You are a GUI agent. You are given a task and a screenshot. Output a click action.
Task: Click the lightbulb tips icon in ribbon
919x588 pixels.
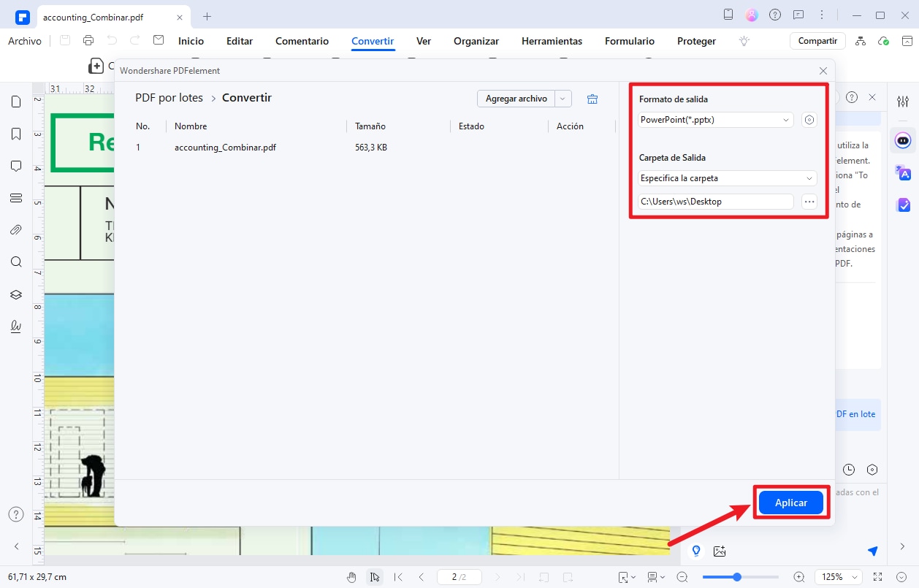(x=744, y=41)
